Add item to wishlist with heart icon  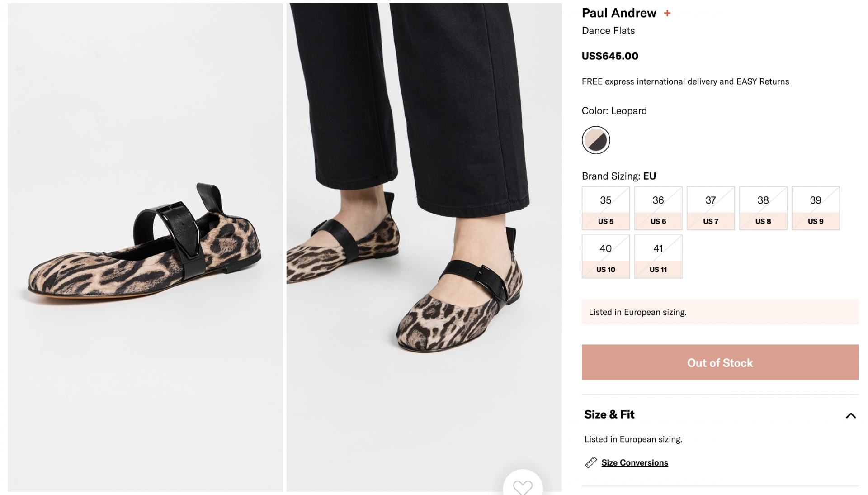tap(523, 486)
